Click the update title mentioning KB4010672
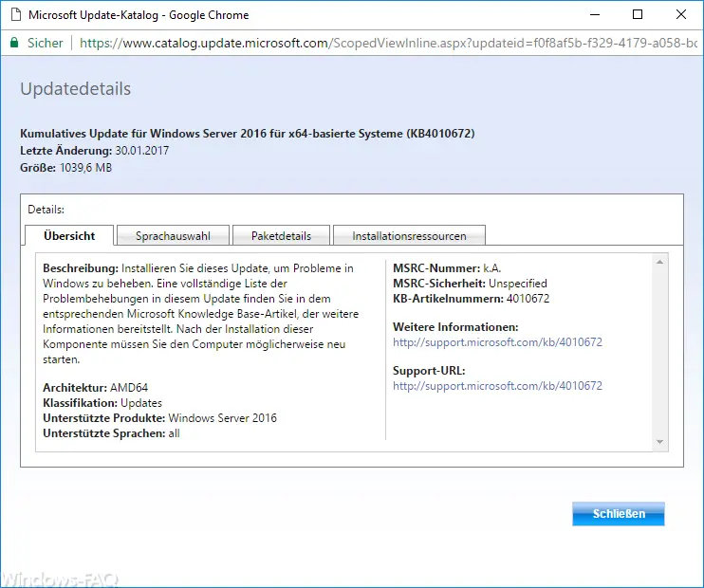The image size is (704, 588). point(248,134)
